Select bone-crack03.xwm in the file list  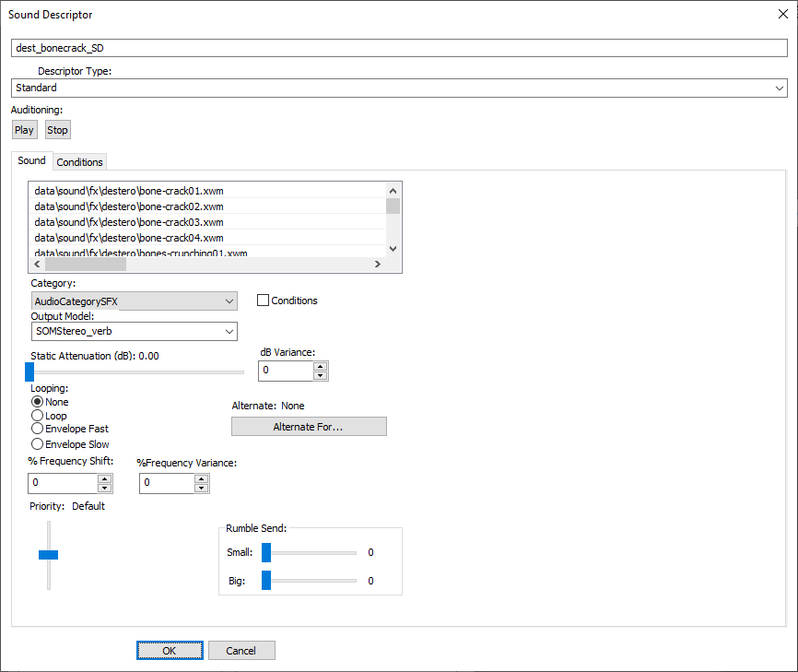point(129,222)
